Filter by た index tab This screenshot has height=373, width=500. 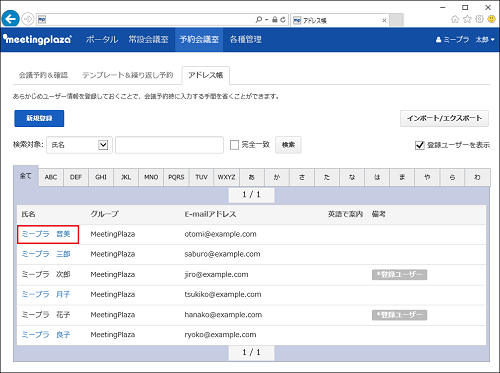click(x=327, y=177)
